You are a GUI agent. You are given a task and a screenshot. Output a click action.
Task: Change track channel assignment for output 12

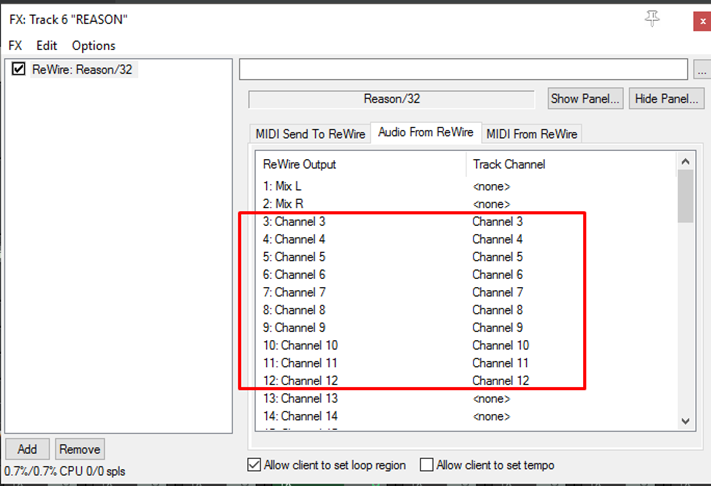click(501, 381)
